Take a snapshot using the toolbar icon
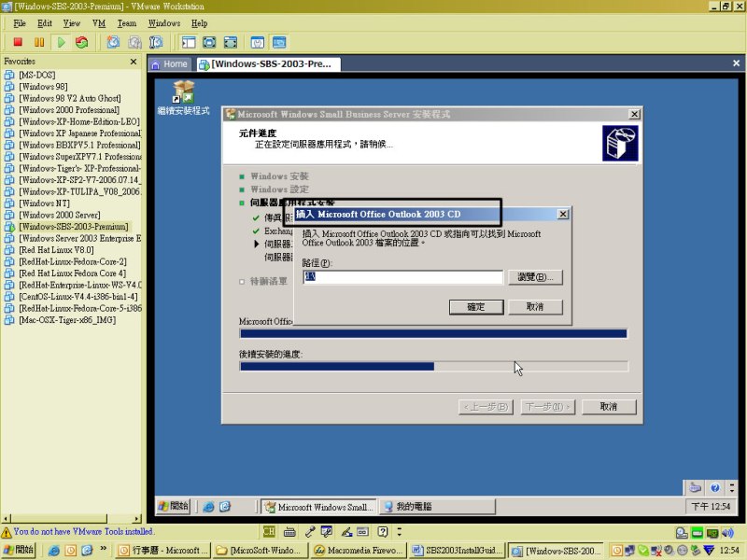747x560 pixels. [113, 42]
